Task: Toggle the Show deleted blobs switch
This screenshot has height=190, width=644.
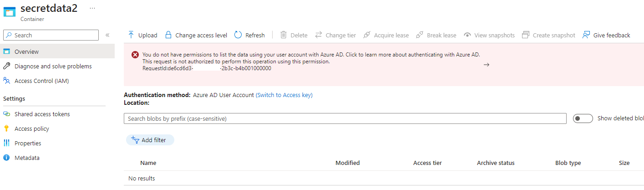Action: point(583,118)
